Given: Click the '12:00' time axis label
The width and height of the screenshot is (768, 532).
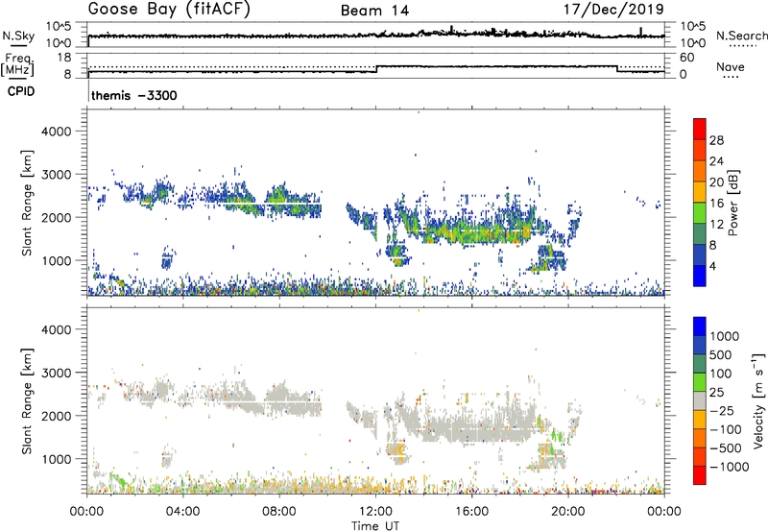Looking at the screenshot, I should click(375, 512).
